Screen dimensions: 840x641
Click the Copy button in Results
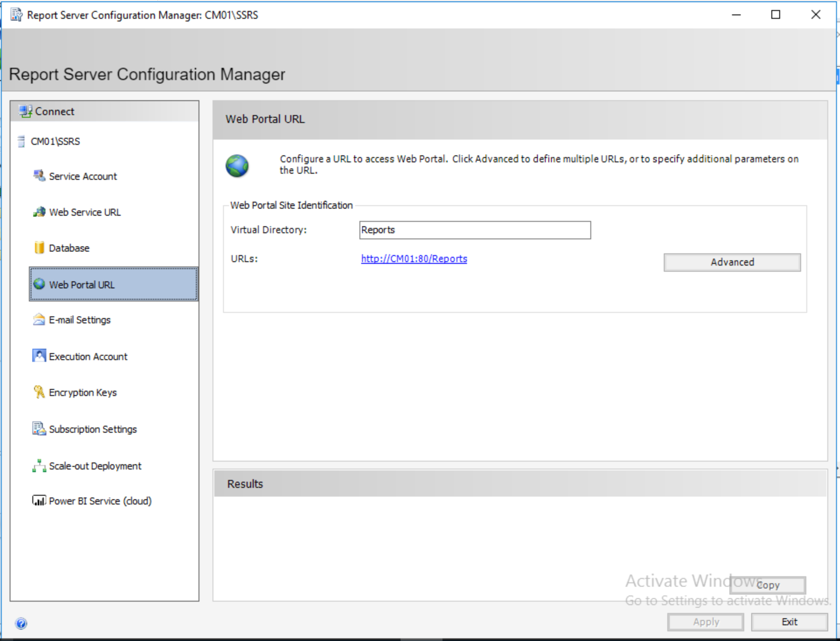tap(767, 585)
